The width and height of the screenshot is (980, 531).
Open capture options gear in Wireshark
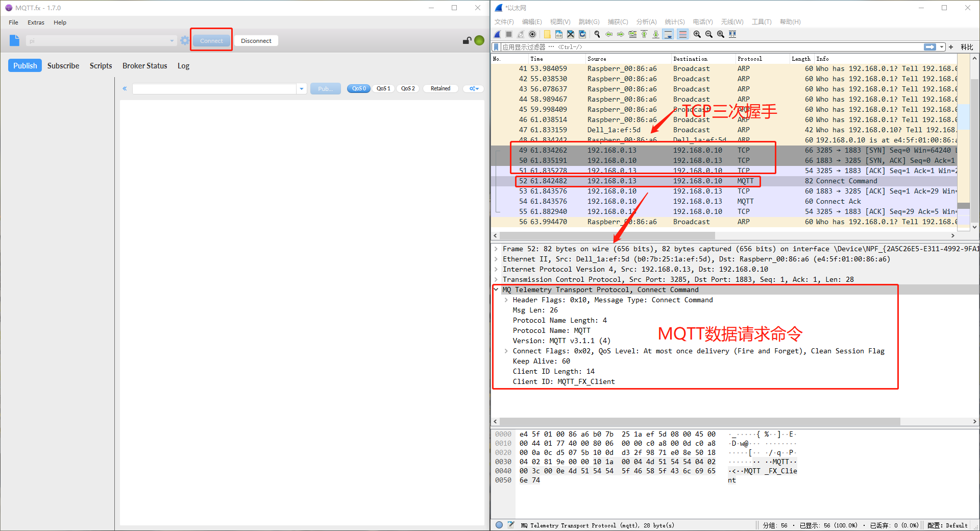(x=532, y=34)
